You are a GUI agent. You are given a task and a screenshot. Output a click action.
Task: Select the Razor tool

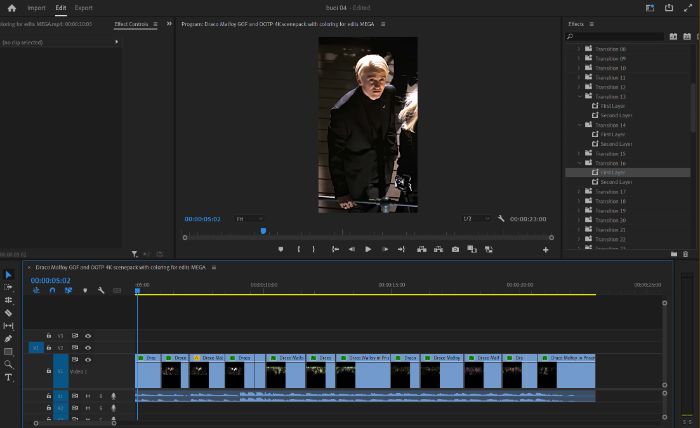[8, 313]
